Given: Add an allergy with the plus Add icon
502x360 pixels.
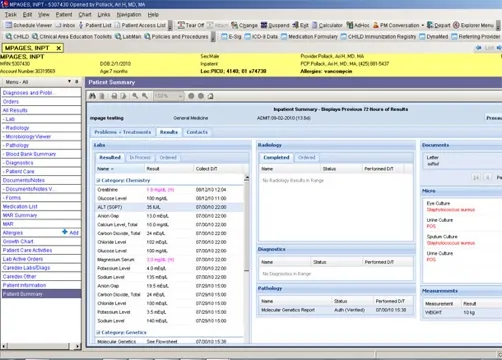Looking at the screenshot, I should coord(70,232).
